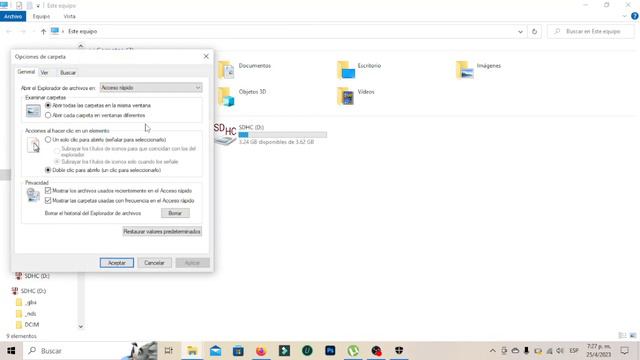Go up one level with the up arrow
640x360 pixels.
click(43, 31)
